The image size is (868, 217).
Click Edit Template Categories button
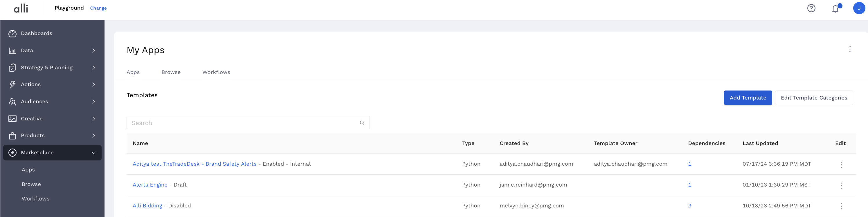coord(814,98)
